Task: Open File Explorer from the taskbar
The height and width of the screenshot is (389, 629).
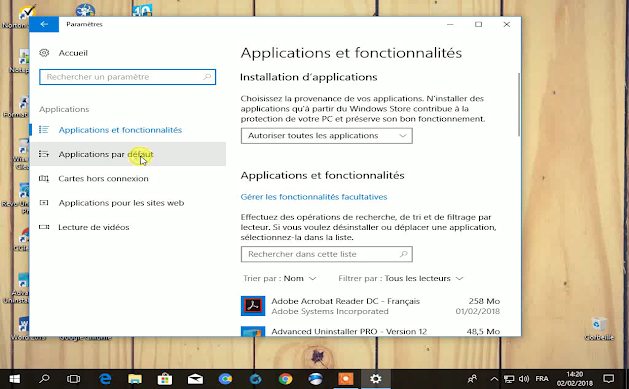Action: [135, 379]
